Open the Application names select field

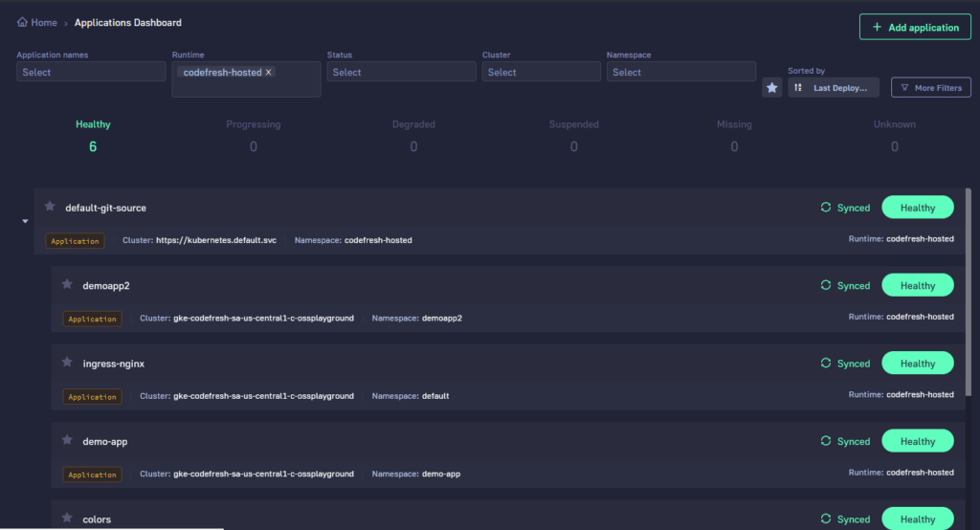(x=91, y=72)
